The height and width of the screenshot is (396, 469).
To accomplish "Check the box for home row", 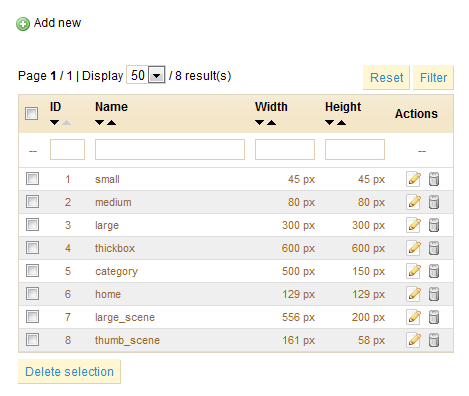I will (32, 293).
